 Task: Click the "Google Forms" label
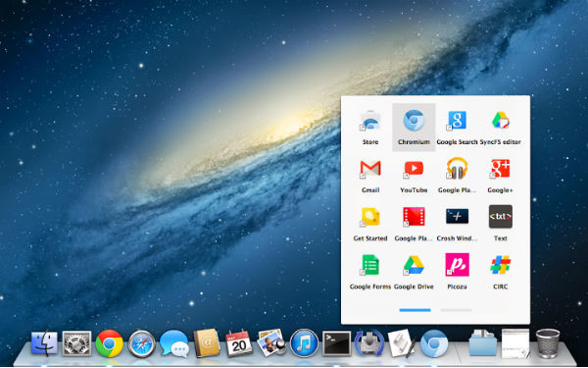(x=370, y=287)
